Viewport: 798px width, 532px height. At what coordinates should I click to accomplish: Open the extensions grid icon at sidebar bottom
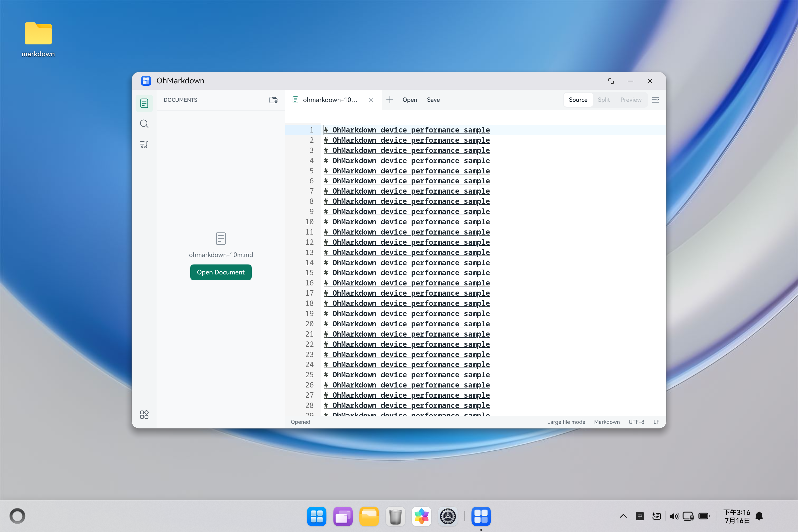144,414
